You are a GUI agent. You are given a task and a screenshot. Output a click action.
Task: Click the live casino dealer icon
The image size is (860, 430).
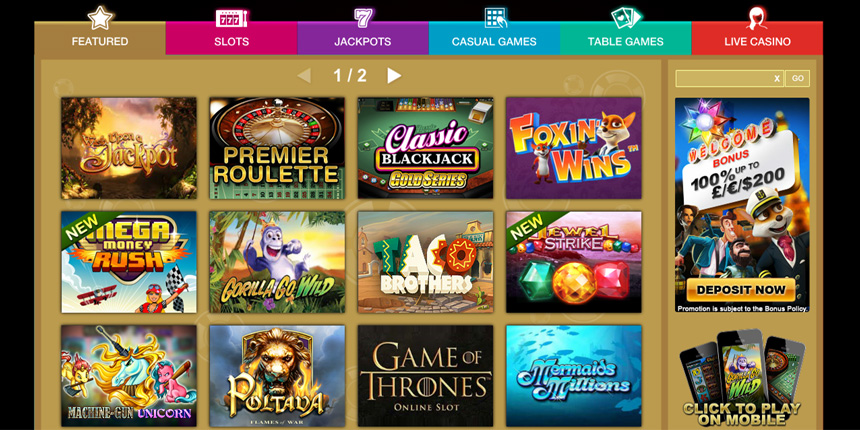coord(757,18)
